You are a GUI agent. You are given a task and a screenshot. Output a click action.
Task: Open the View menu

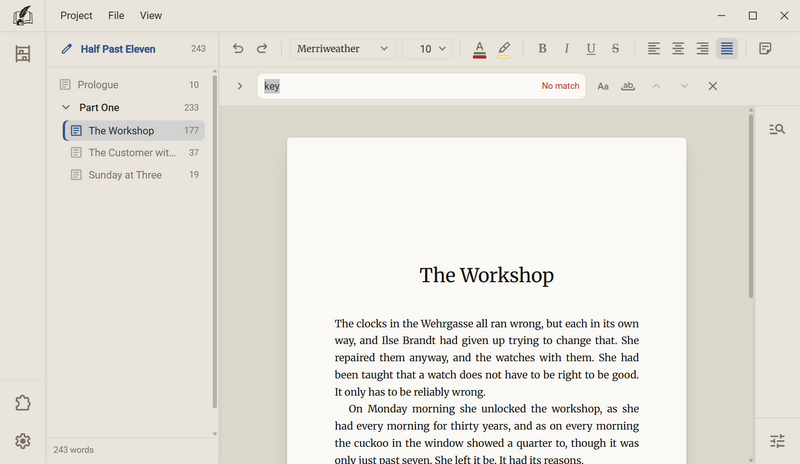[151, 15]
